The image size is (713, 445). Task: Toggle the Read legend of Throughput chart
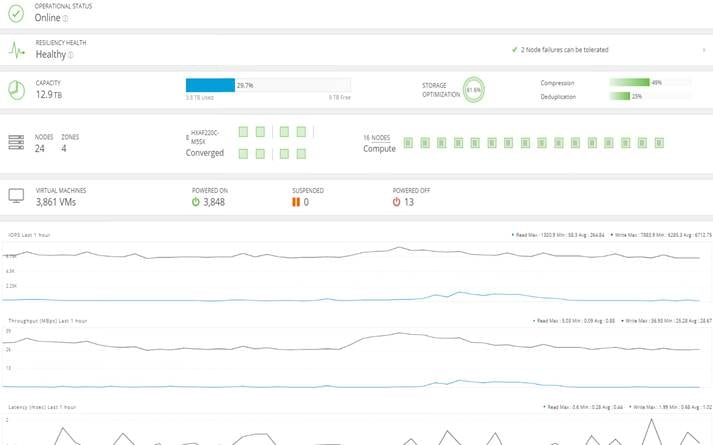pyautogui.click(x=574, y=321)
